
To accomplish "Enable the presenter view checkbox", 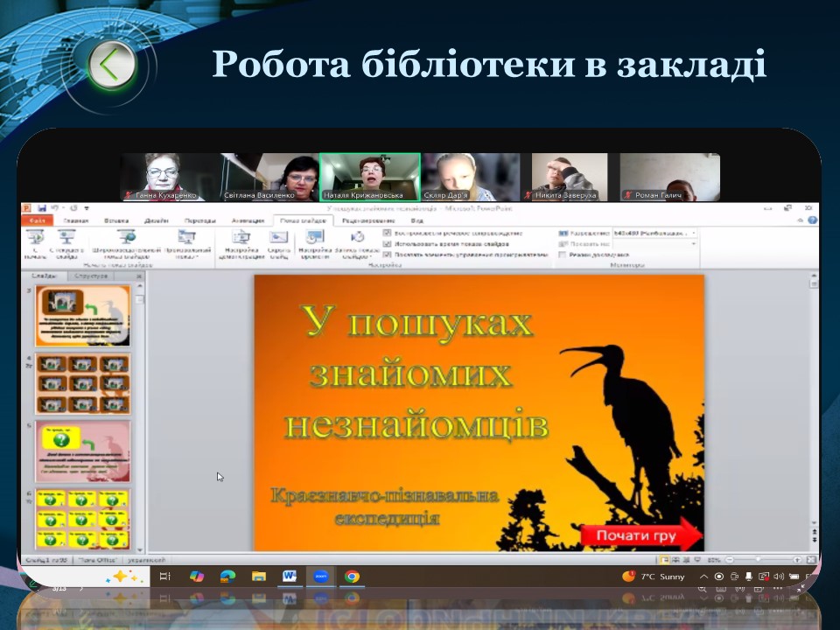I will (x=562, y=255).
